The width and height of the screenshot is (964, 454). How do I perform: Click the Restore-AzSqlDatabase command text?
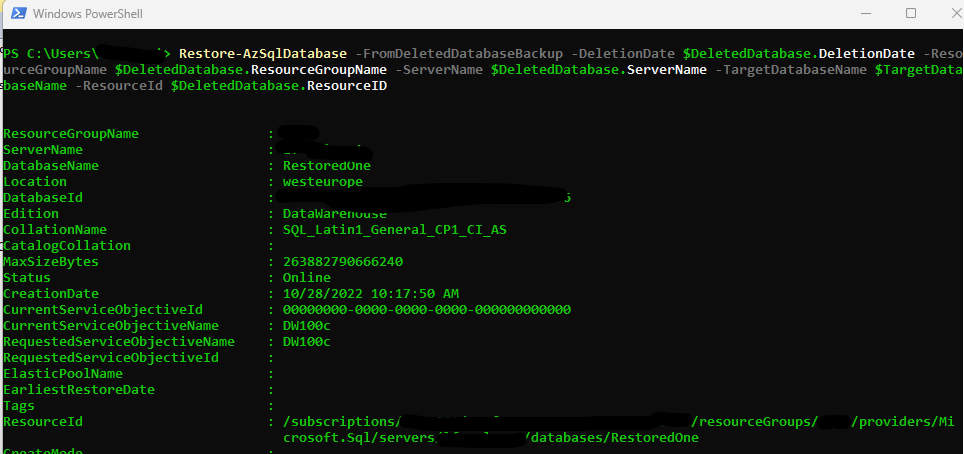tap(263, 54)
